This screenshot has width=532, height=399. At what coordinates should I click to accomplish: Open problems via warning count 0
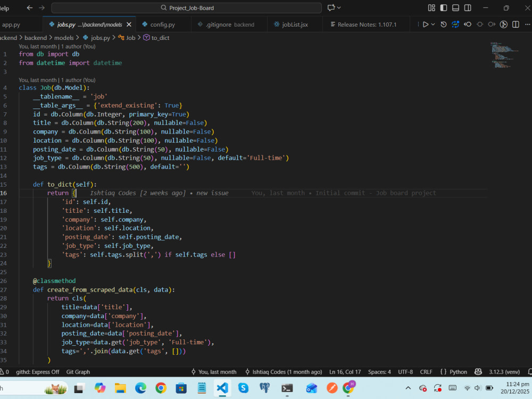pos(4,372)
